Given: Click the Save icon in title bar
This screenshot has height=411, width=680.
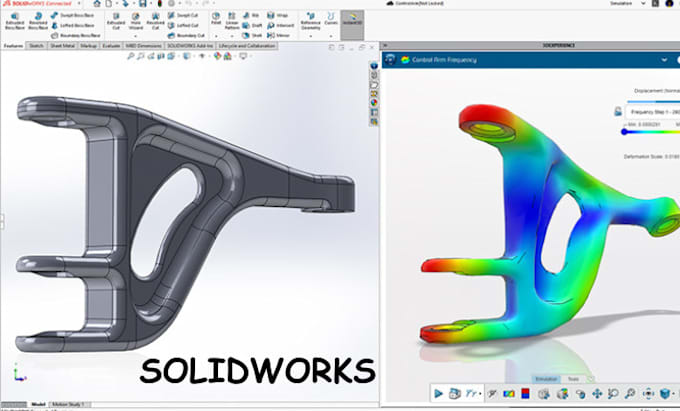Looking at the screenshot, I should click(x=143, y=3).
